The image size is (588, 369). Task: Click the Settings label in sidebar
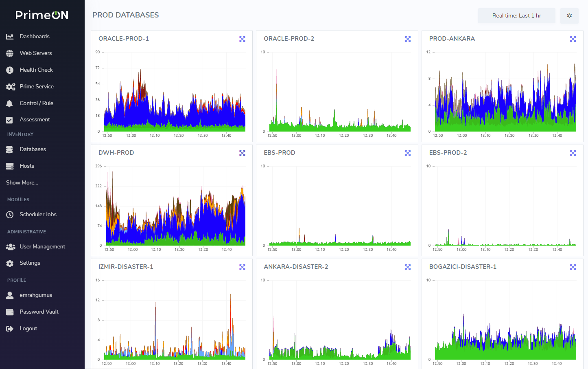coord(30,263)
